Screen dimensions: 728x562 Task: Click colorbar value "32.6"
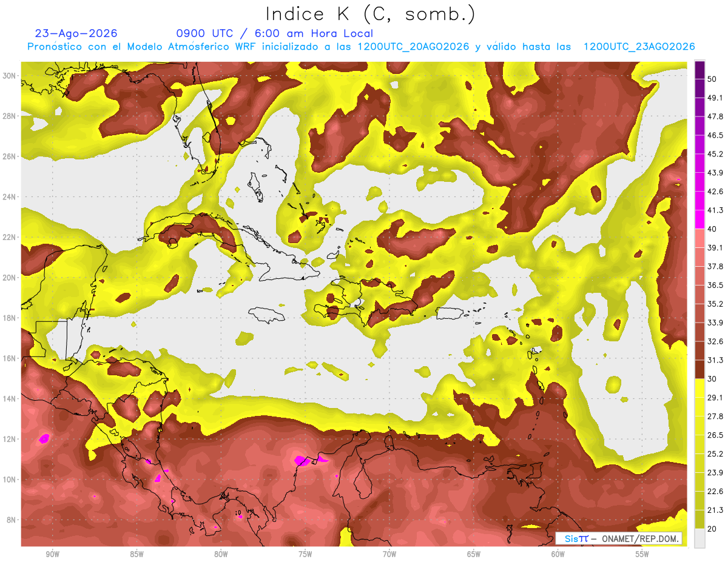click(715, 341)
